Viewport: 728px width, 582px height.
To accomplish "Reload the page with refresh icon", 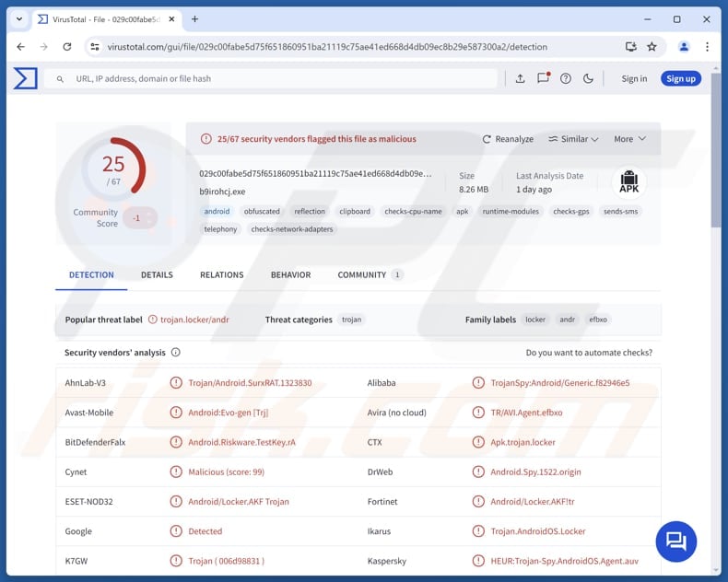I will click(x=67, y=47).
